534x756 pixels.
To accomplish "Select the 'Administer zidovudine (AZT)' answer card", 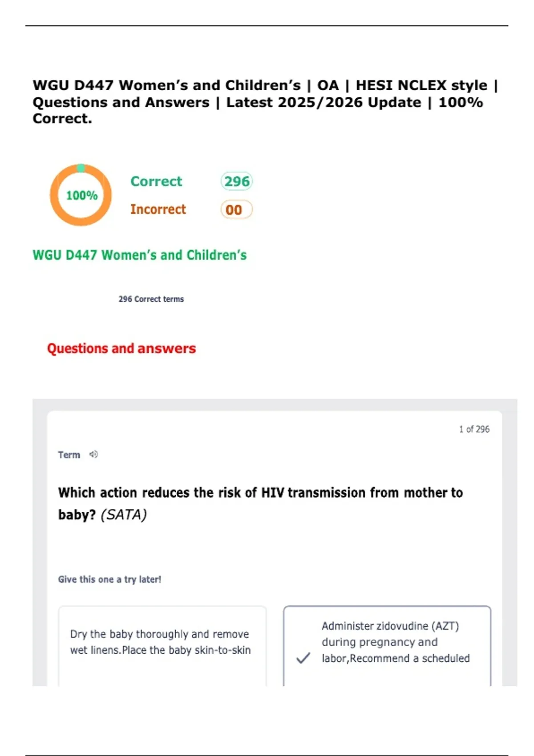I will click(x=387, y=646).
